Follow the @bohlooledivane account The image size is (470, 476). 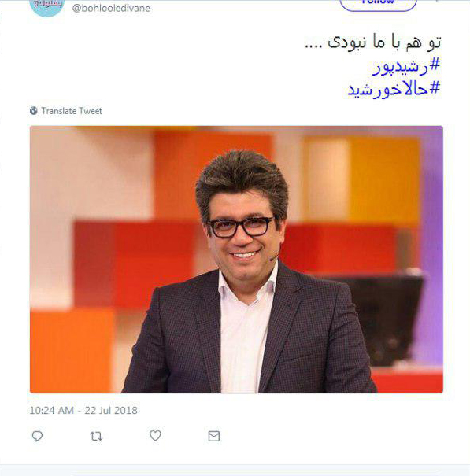click(x=378, y=4)
